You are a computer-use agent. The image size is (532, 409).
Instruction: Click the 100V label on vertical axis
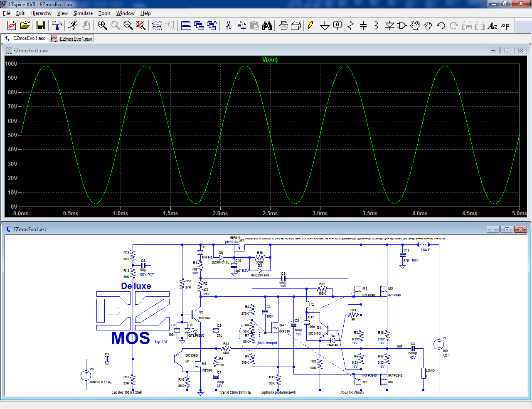tap(11, 64)
